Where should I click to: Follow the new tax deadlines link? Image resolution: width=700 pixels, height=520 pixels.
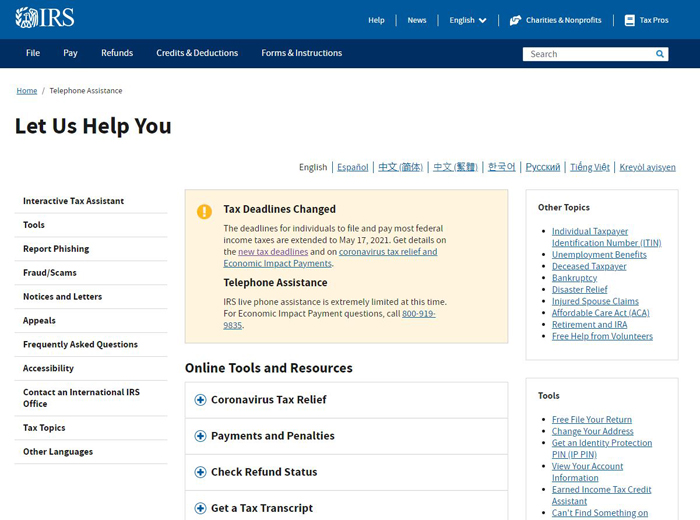[x=273, y=252]
